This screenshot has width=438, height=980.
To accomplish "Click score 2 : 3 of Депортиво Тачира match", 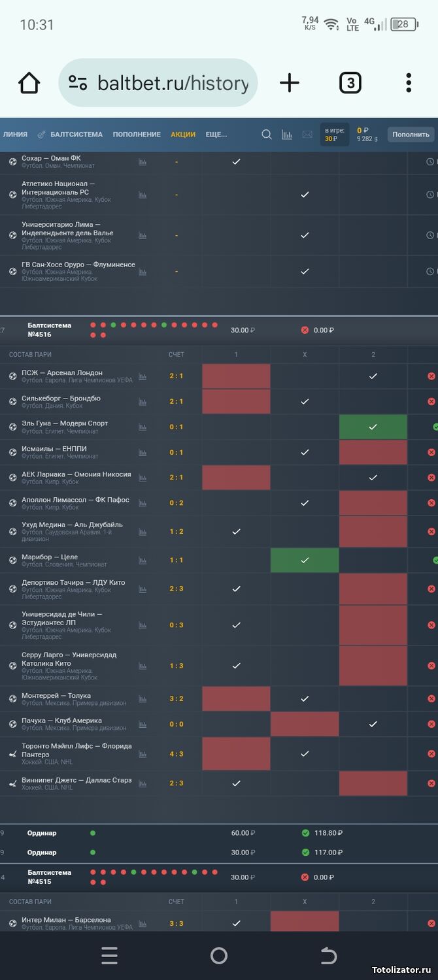I will click(177, 589).
